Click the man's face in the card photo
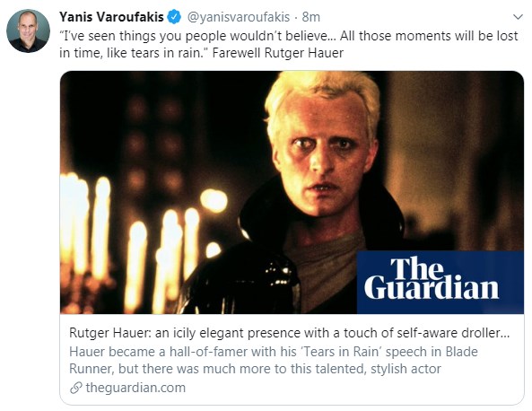This screenshot has height=411, width=532. tap(324, 153)
